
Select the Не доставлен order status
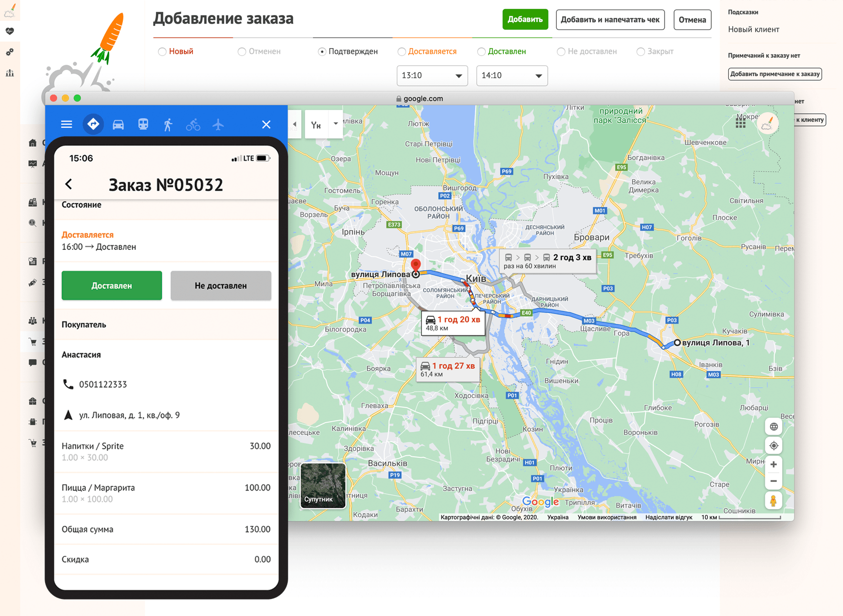coord(587,52)
